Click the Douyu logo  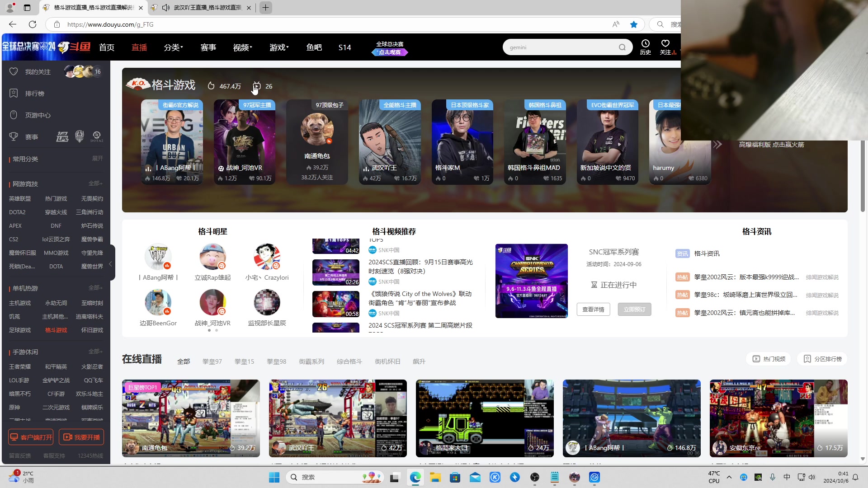75,47
